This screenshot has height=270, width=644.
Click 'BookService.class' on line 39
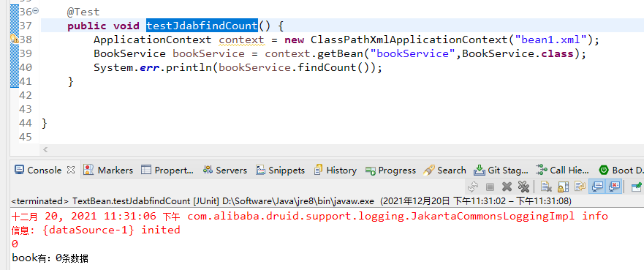tap(518, 54)
